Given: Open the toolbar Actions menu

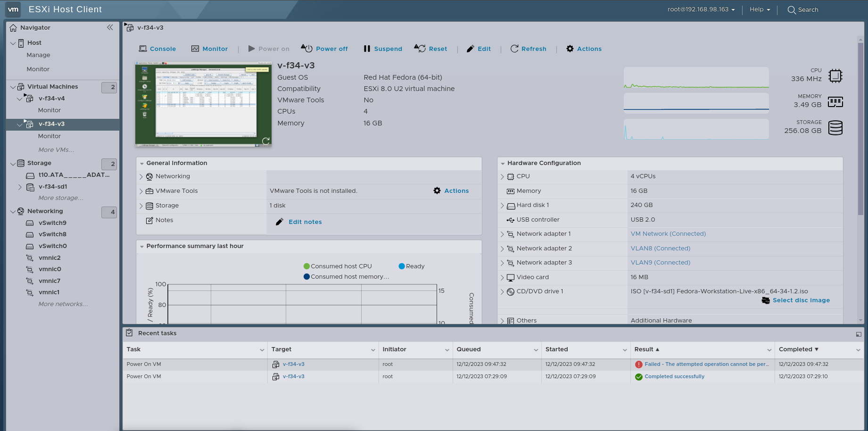Looking at the screenshot, I should [x=584, y=49].
